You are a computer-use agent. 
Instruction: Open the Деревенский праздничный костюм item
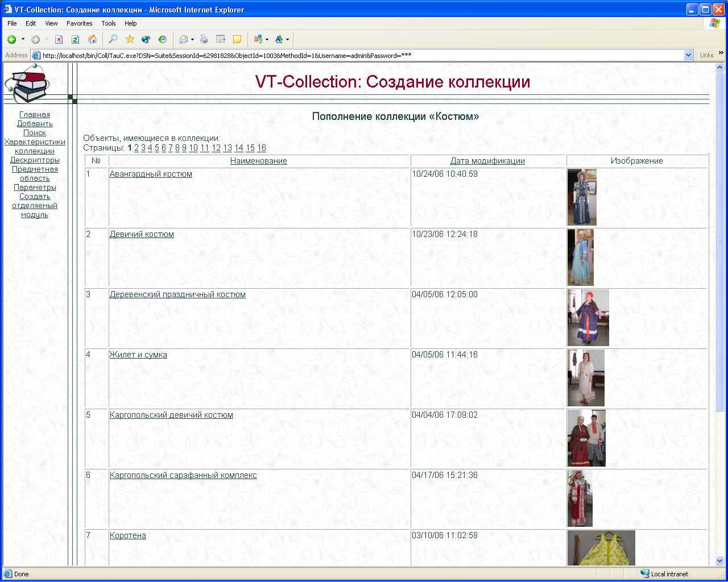coord(177,294)
